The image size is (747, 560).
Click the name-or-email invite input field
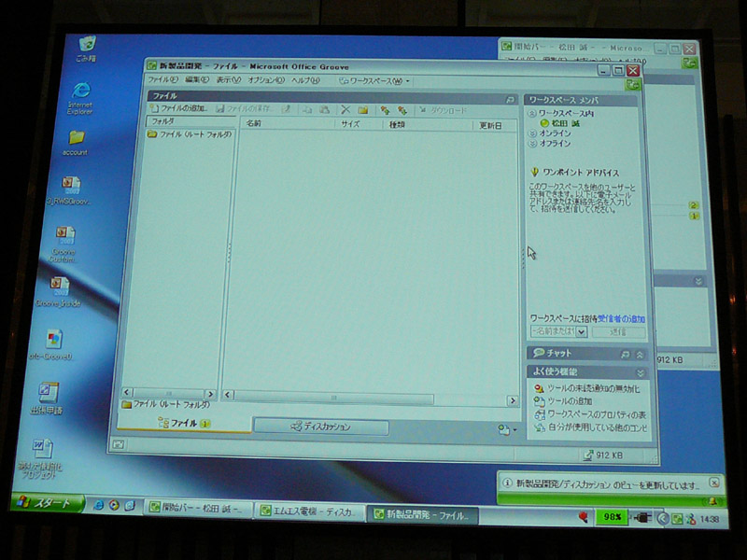point(553,331)
